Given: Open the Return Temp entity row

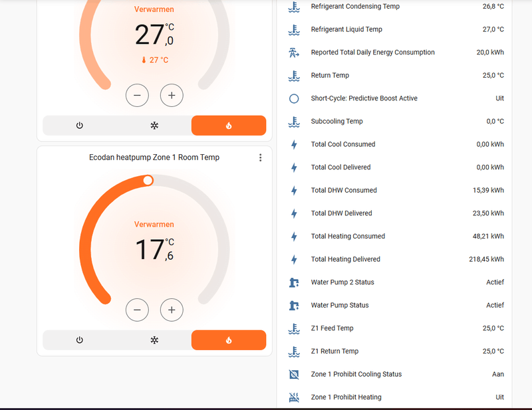Looking at the screenshot, I should click(396, 76).
